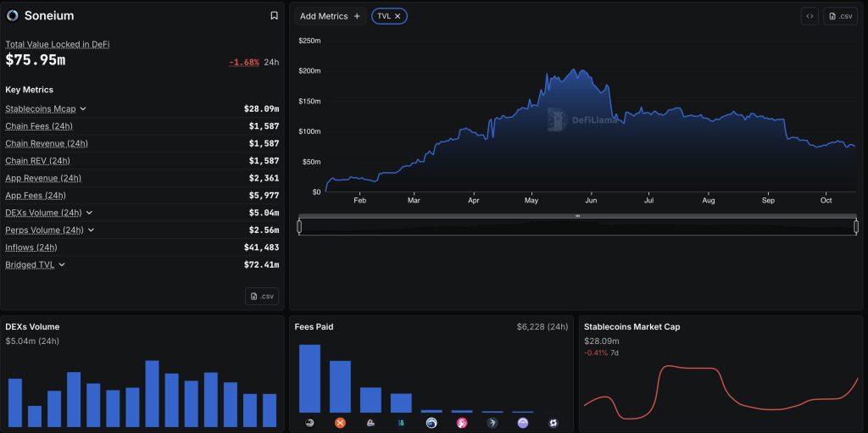This screenshot has height=433, width=868.
Task: Expand the Stablecoins Mcap breakdown
Action: click(83, 109)
